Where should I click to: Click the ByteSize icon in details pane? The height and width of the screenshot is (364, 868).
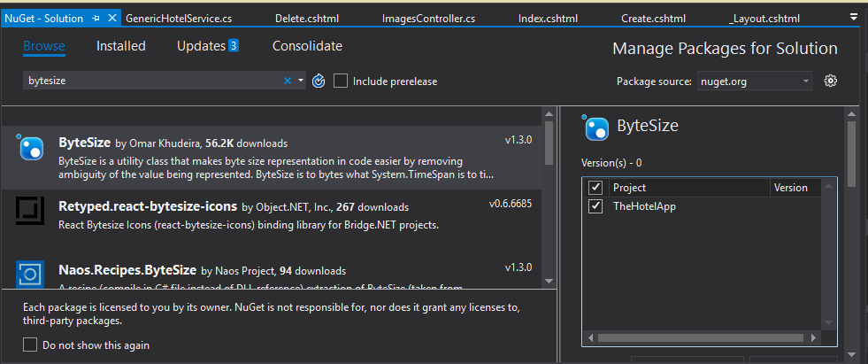(596, 128)
